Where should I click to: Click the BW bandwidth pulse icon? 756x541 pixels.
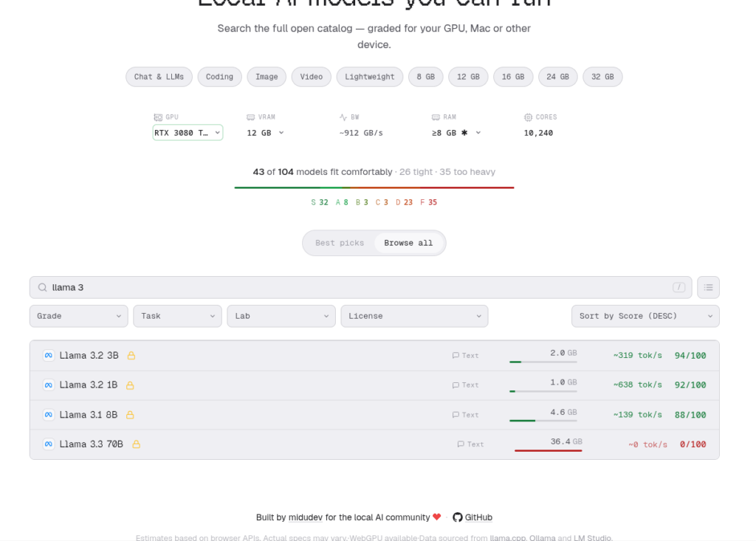343,117
